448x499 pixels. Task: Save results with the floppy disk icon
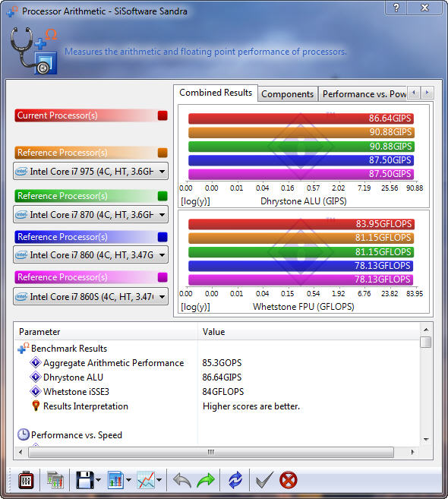85,480
